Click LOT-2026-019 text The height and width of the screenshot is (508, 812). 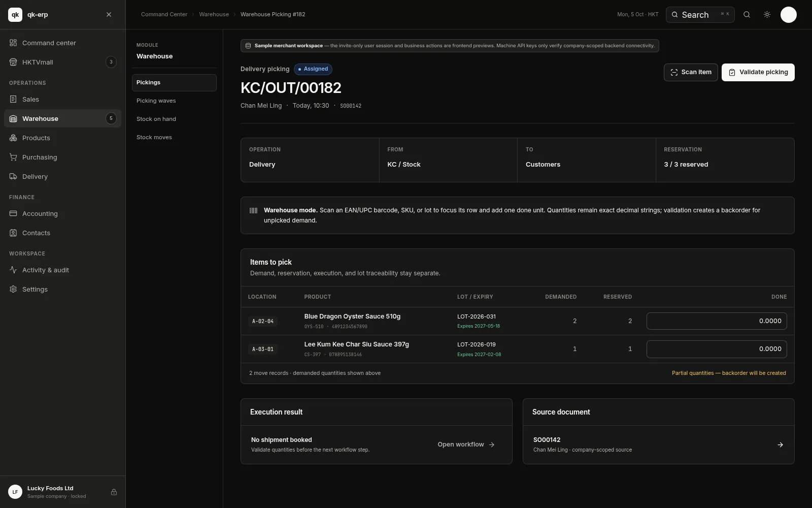pyautogui.click(x=476, y=344)
